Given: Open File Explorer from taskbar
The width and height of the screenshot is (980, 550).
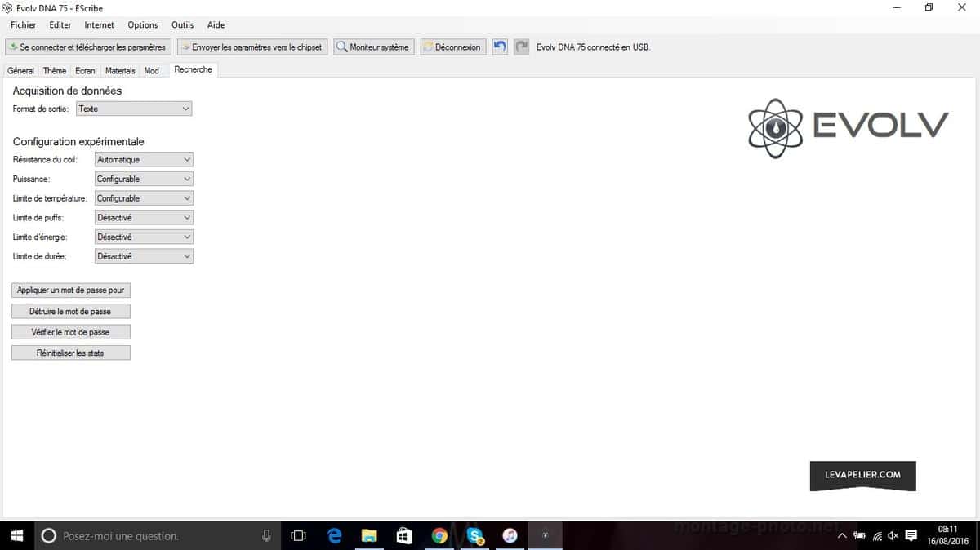Looking at the screenshot, I should point(369,535).
